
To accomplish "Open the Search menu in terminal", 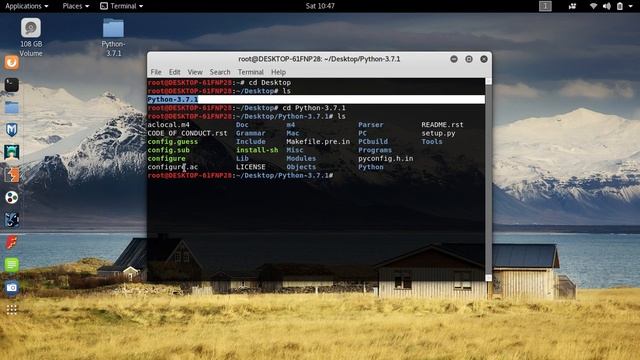I will [220, 72].
